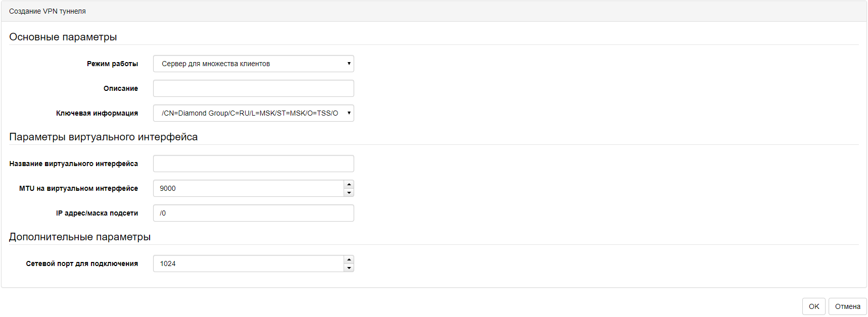Cancel with the Отмена button
868x317 pixels.
pos(847,306)
